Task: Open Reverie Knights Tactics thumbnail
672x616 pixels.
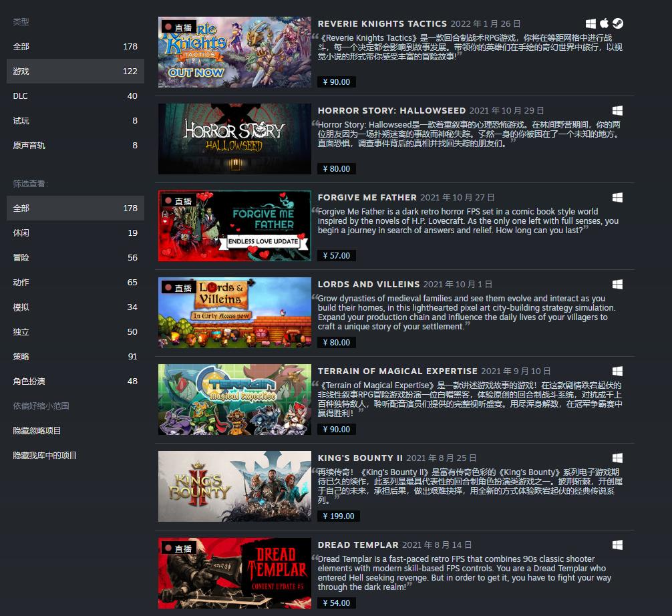Action: 234,52
